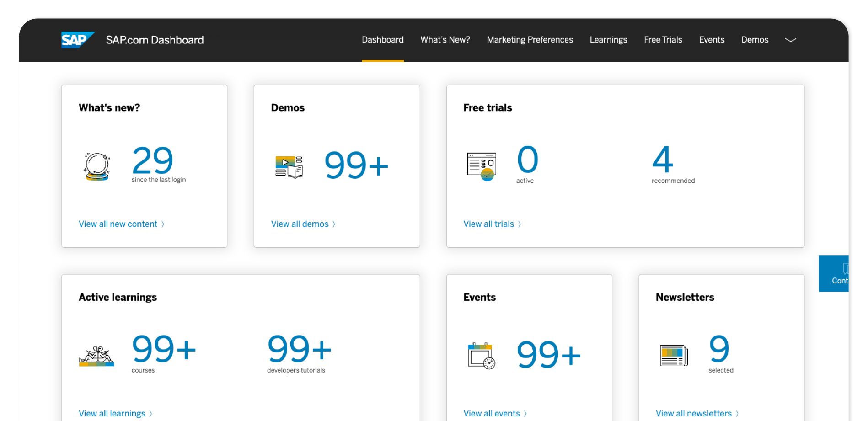Click the SAP logo in header

click(x=78, y=40)
